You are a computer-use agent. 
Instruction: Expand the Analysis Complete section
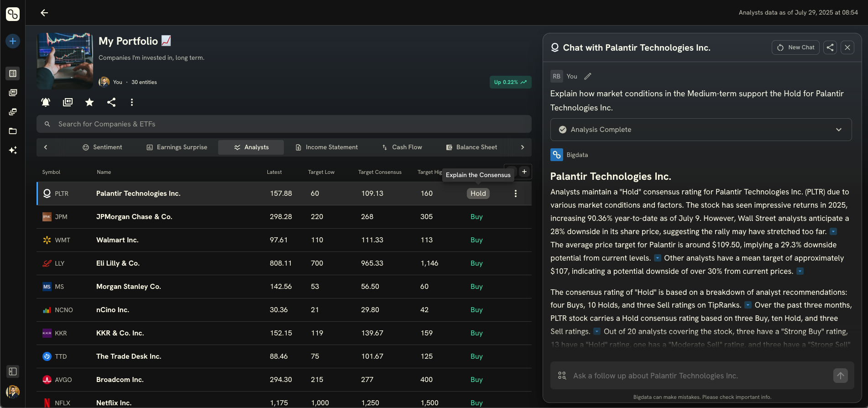(701, 130)
